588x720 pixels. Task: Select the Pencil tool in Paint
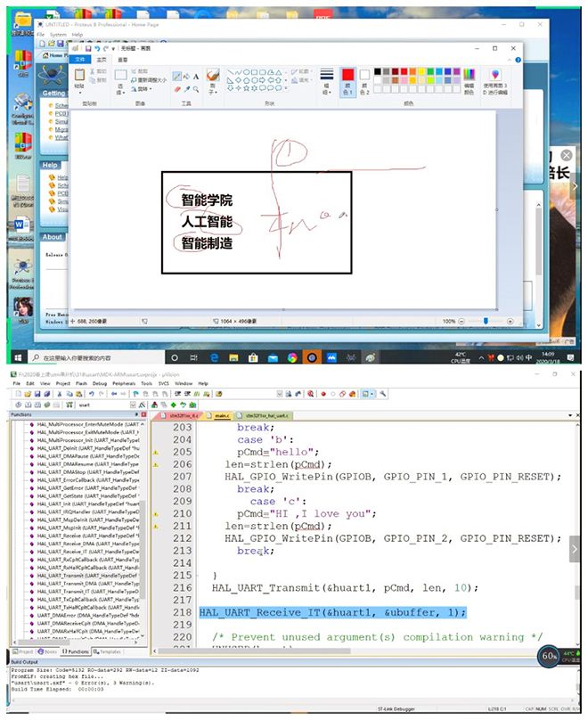[x=176, y=77]
